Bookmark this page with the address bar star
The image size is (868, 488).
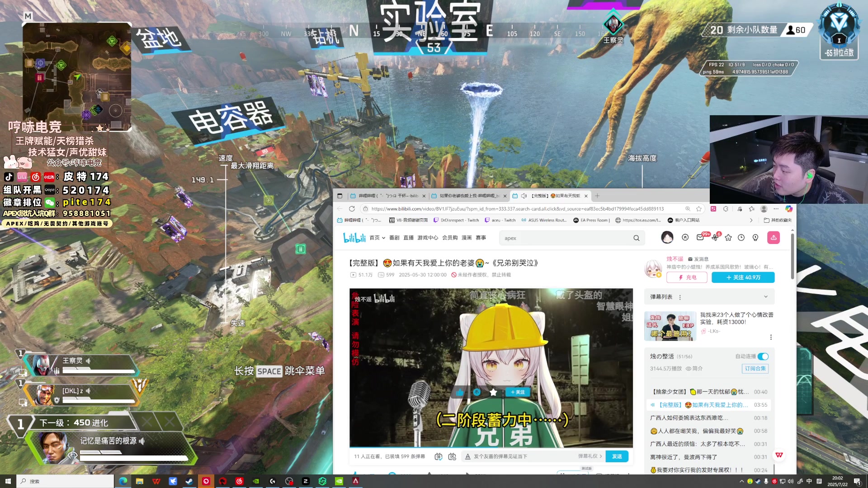pos(699,209)
